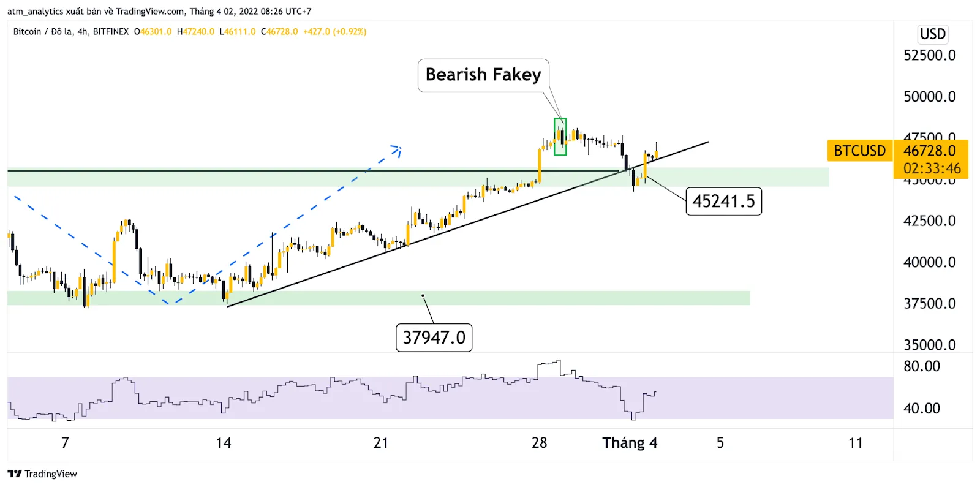Click the 35000.0 price axis label
This screenshot has width=980, height=487.
tap(930, 345)
